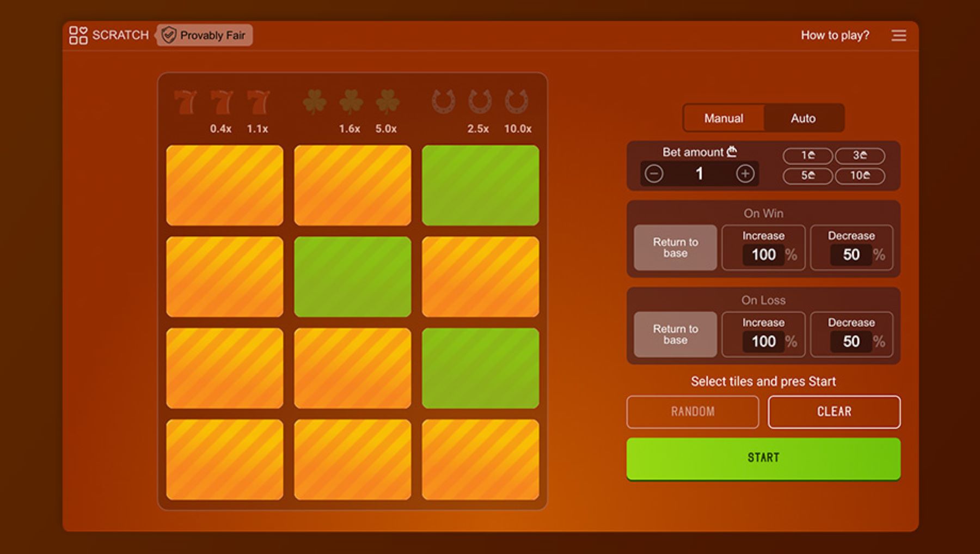
Task: Click the 1.1x multiplier label
Action: coord(258,129)
